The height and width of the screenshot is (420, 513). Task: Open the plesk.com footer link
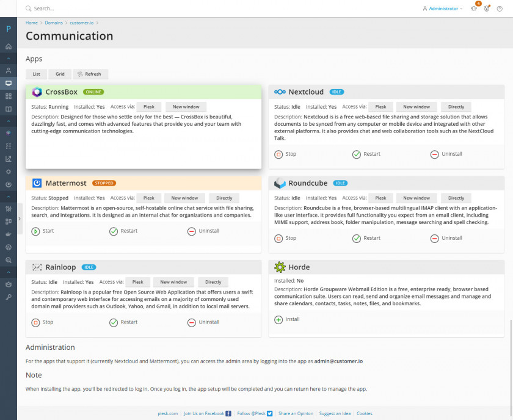168,413
